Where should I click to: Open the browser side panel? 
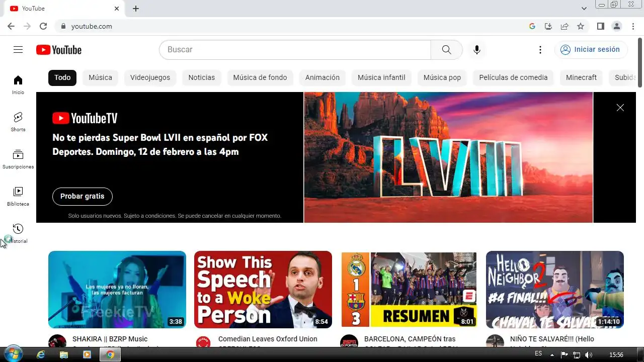click(601, 26)
